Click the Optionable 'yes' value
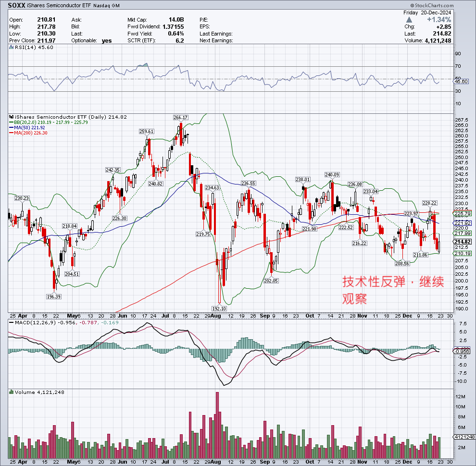Screen dimensions: 476x466 pyautogui.click(x=107, y=41)
